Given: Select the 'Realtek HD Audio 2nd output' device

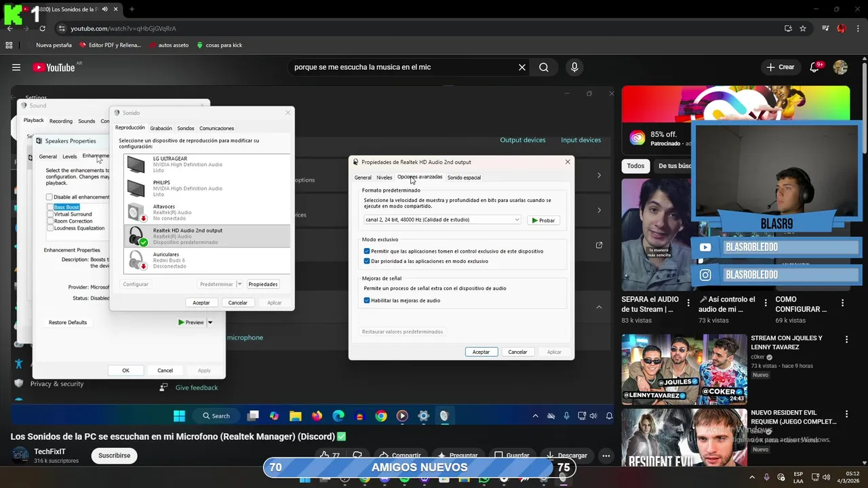Looking at the screenshot, I should click(208, 236).
